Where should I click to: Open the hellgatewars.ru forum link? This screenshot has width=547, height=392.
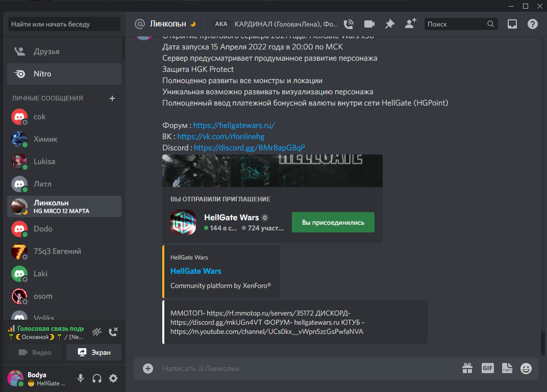234,125
